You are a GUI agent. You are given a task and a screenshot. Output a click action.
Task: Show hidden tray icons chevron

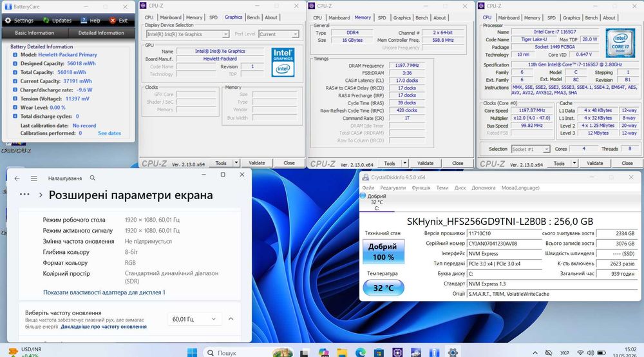coord(535,352)
